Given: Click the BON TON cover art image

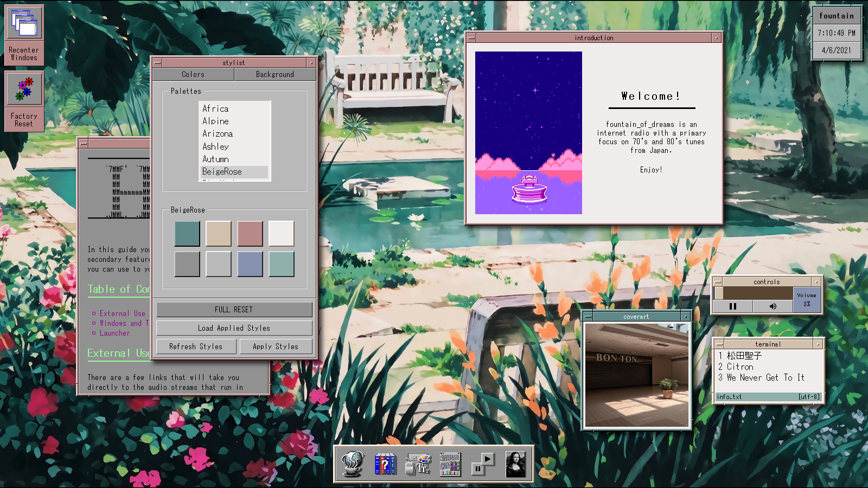Looking at the screenshot, I should (x=636, y=375).
